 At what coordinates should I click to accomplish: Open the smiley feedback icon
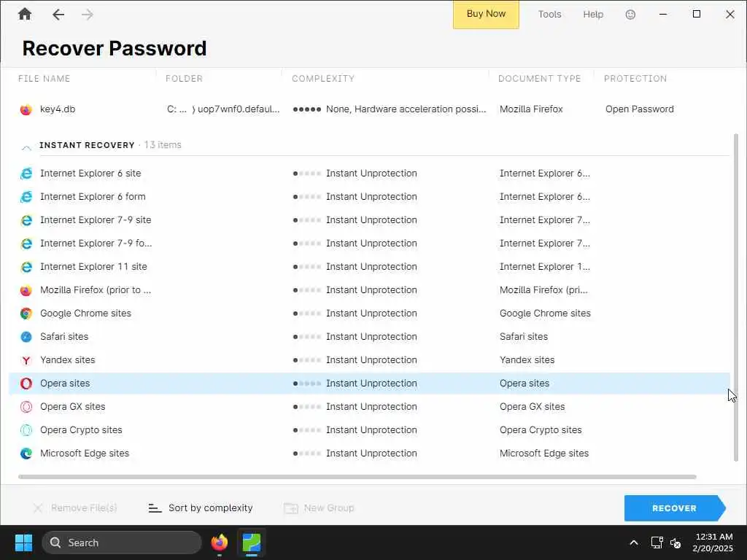(630, 15)
